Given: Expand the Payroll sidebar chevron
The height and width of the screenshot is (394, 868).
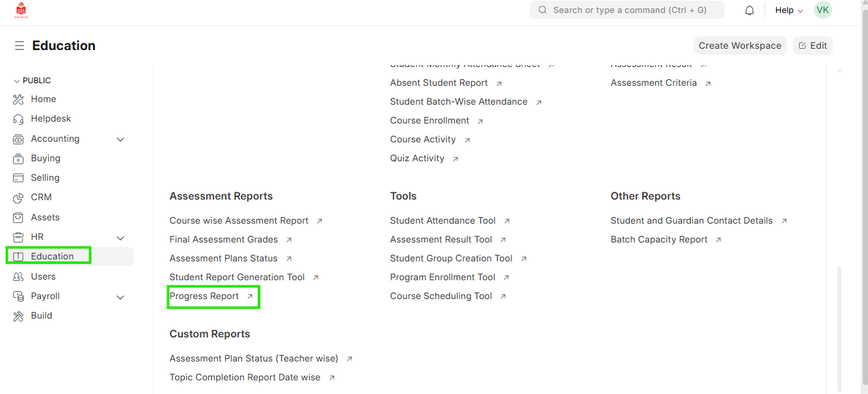Looking at the screenshot, I should [120, 297].
